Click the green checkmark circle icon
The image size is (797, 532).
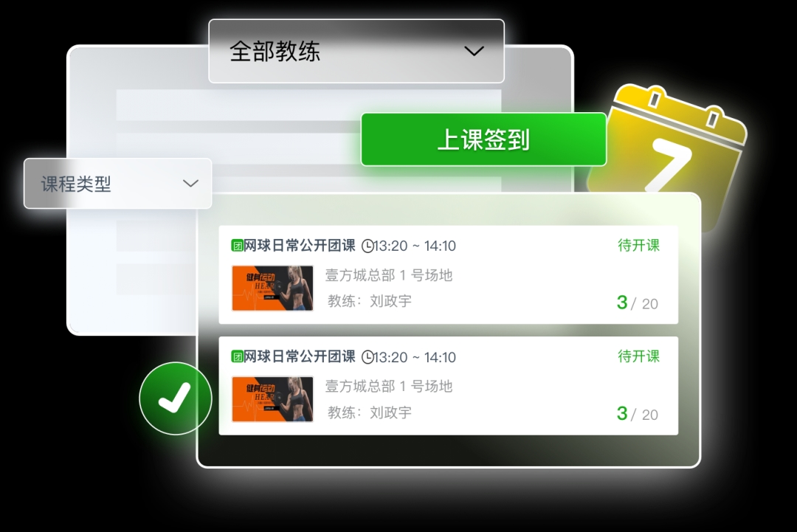(176, 398)
